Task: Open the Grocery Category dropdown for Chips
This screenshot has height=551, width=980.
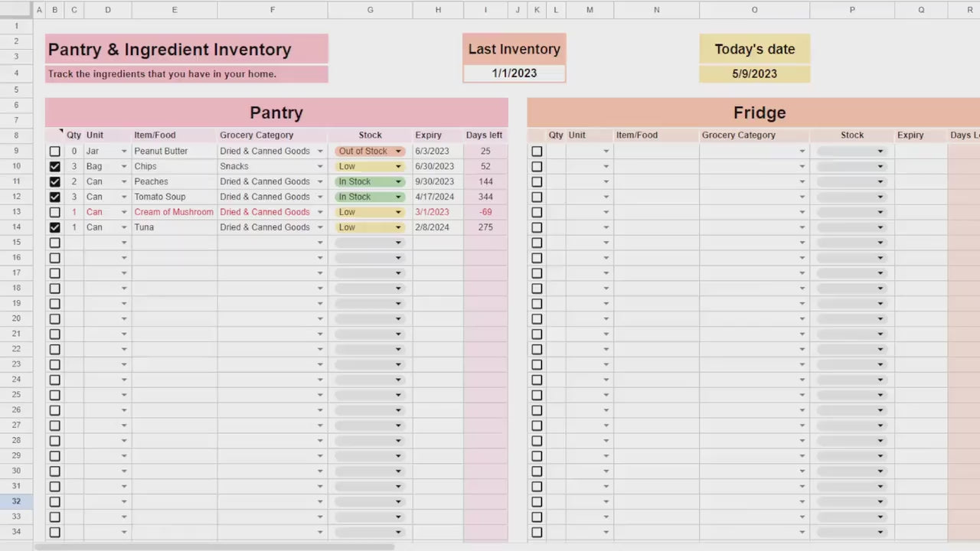Action: point(320,166)
